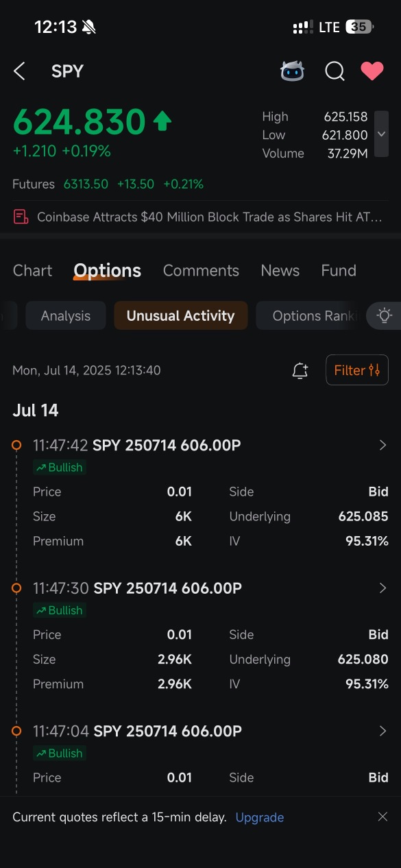Open the search magnifier icon

click(x=335, y=71)
